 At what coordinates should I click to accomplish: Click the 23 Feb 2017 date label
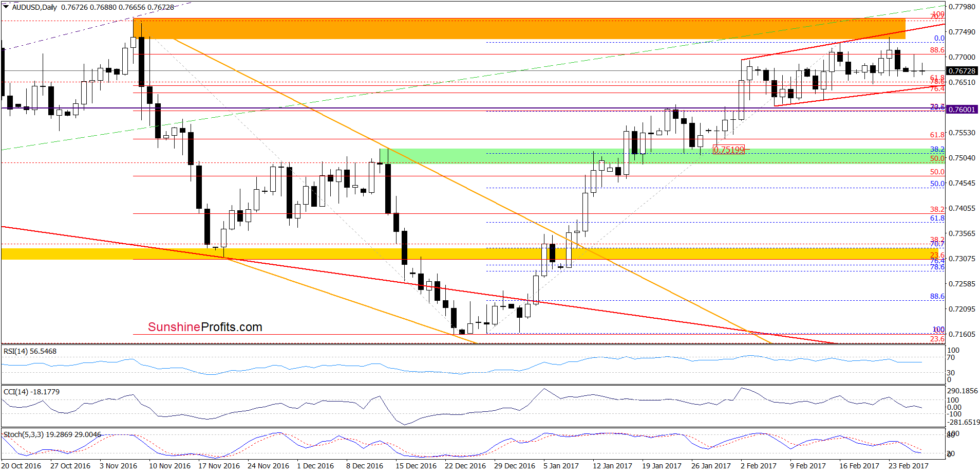pos(909,466)
